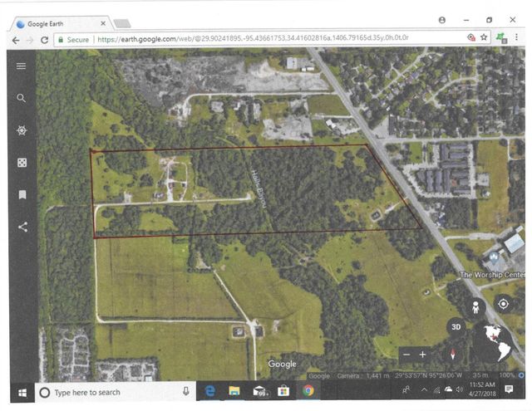Open File Explorer from taskbar
This screenshot has height=411, width=532.
234,391
